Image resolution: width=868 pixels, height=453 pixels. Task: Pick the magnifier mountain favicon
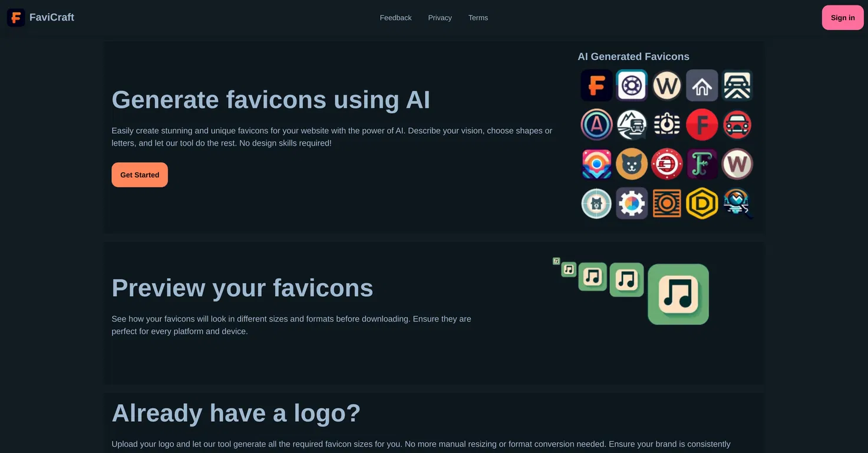738,203
